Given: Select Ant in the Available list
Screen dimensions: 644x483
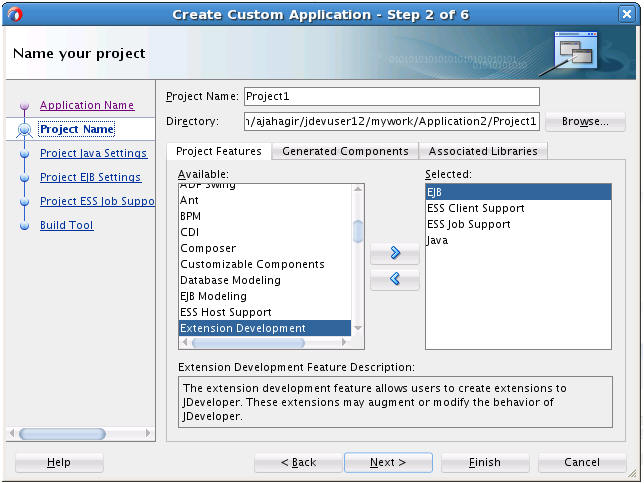Looking at the screenshot, I should tap(265, 200).
